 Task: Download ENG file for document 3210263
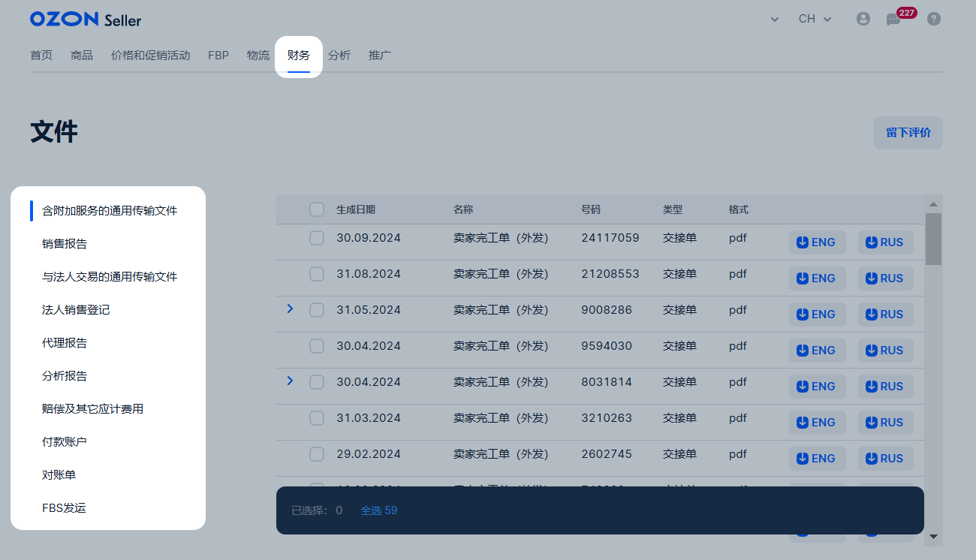(x=817, y=423)
